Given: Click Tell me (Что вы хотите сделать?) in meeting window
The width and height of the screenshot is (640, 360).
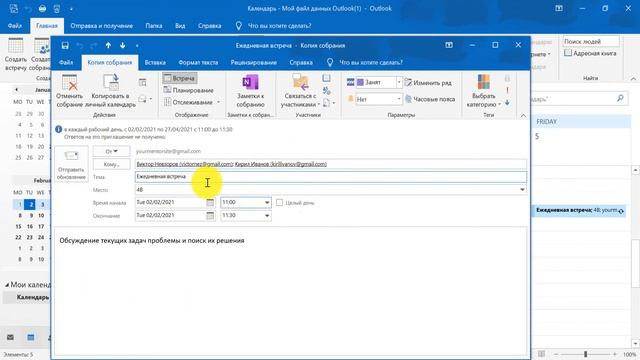Looking at the screenshot, I should 371,62.
